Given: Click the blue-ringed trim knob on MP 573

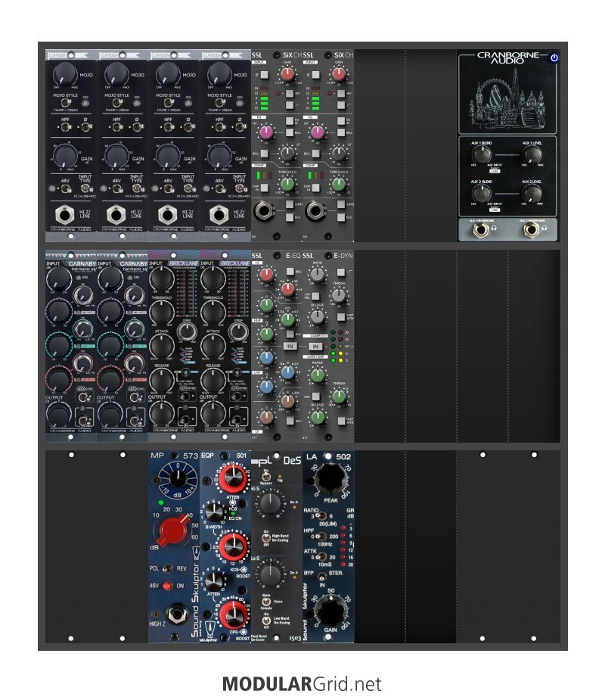Looking at the screenshot, I should click(178, 478).
